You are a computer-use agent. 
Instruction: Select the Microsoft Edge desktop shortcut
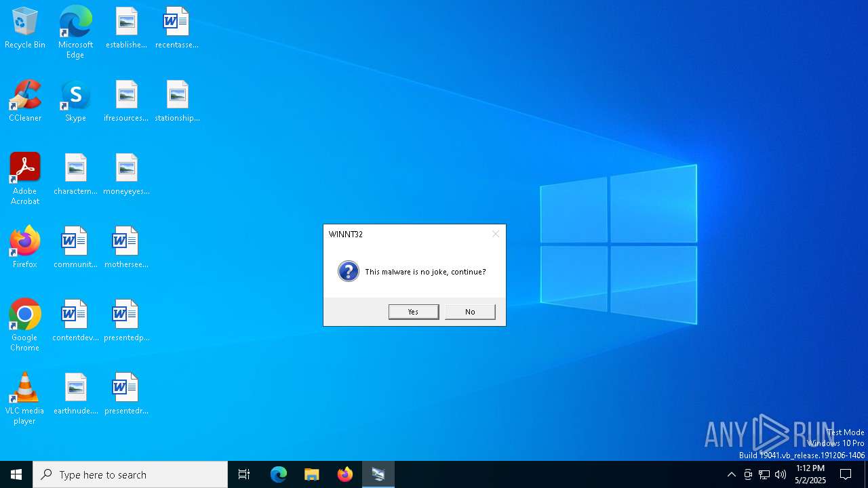tap(75, 33)
